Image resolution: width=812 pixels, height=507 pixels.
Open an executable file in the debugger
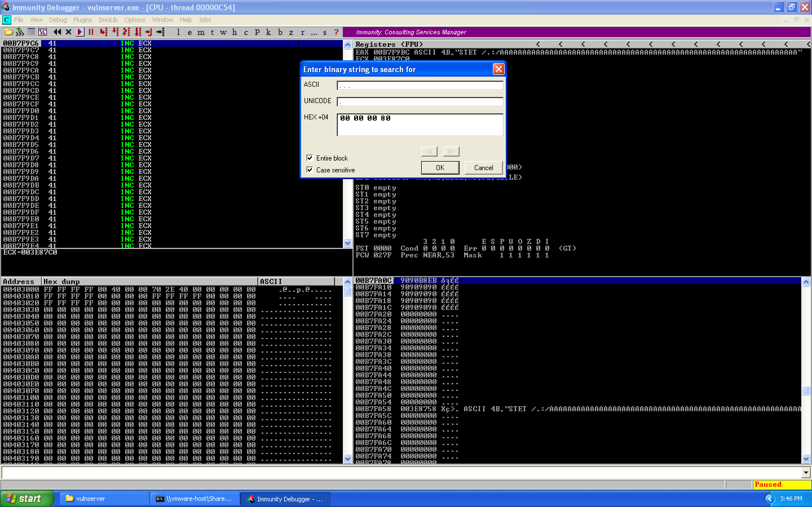click(x=8, y=32)
